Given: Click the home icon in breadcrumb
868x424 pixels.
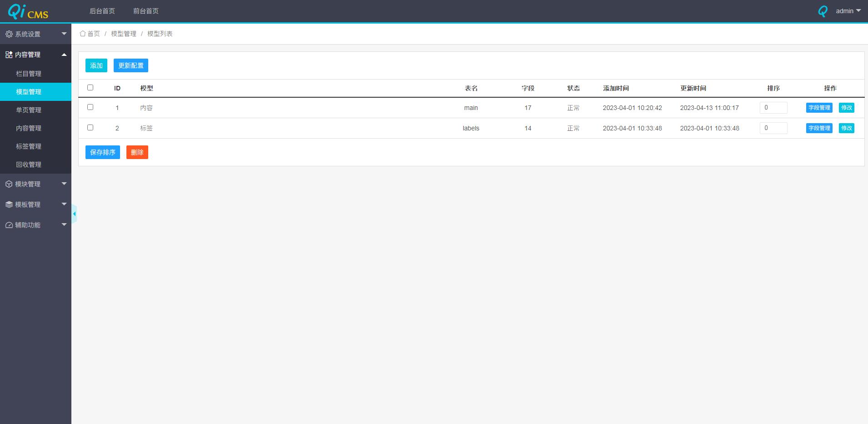Looking at the screenshot, I should coord(83,34).
